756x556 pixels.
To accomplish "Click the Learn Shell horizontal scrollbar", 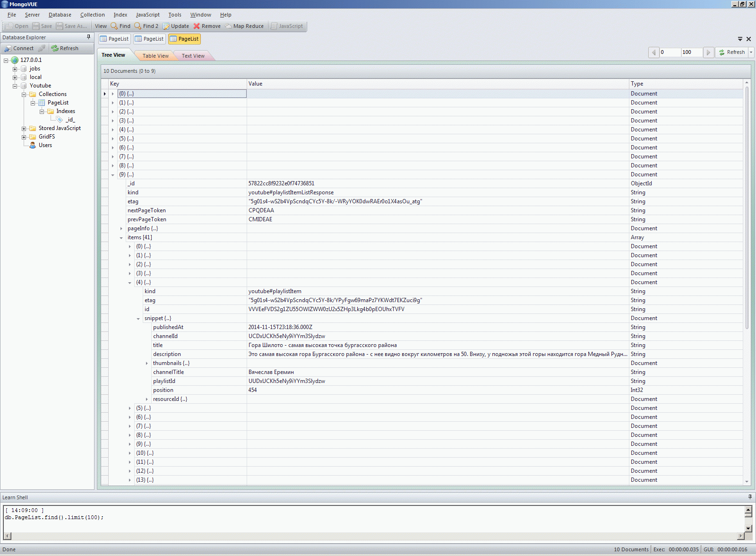I will [x=373, y=536].
